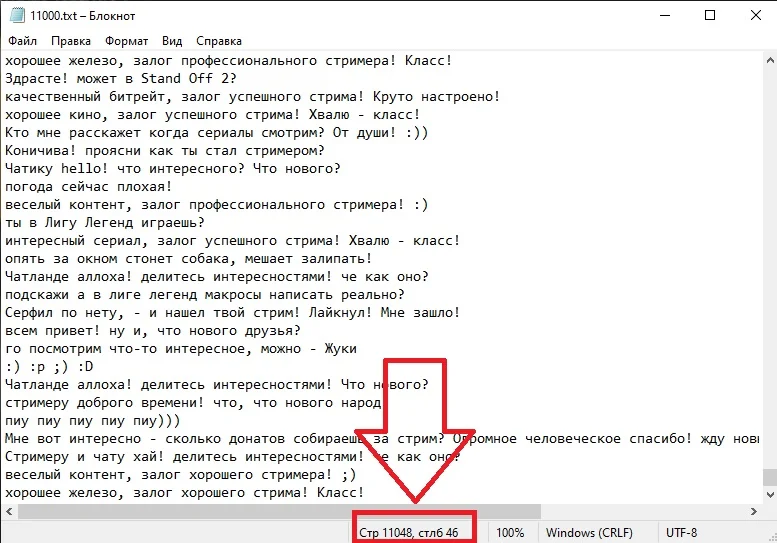Click the horizontal scrollbar right arrow
This screenshot has height=543, width=777.
754,511
